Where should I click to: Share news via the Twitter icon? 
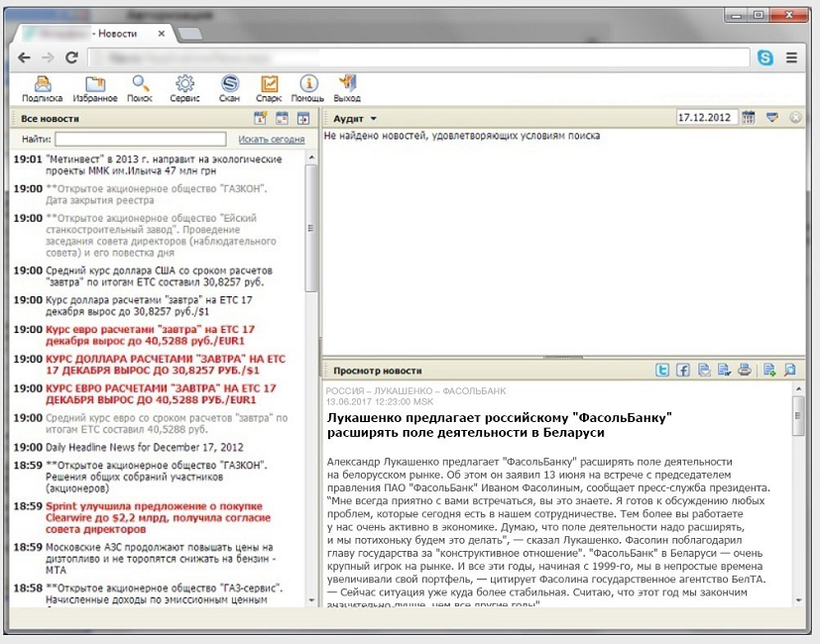point(662,371)
